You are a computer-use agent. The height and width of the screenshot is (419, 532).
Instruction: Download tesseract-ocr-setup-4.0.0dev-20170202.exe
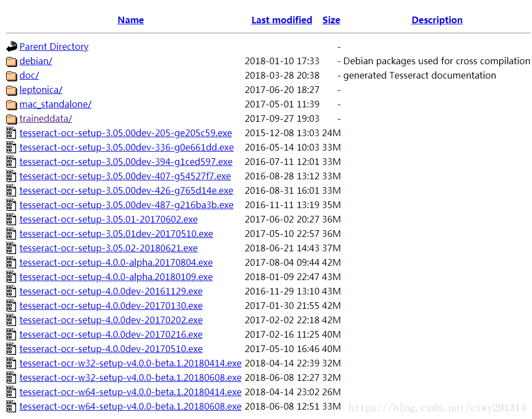(x=111, y=320)
